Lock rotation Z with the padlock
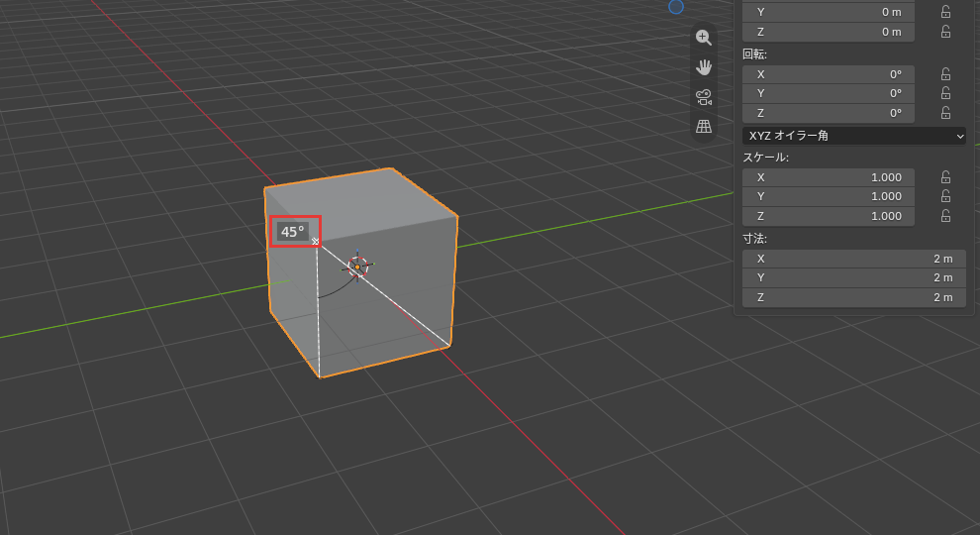 click(x=945, y=113)
